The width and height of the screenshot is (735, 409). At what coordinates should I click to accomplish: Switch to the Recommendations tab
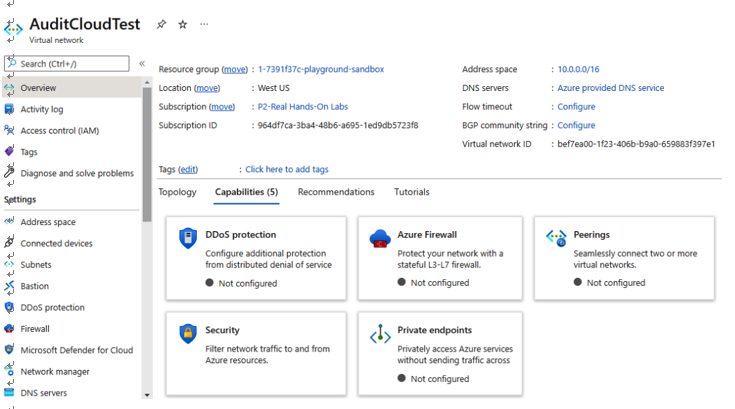[336, 192]
